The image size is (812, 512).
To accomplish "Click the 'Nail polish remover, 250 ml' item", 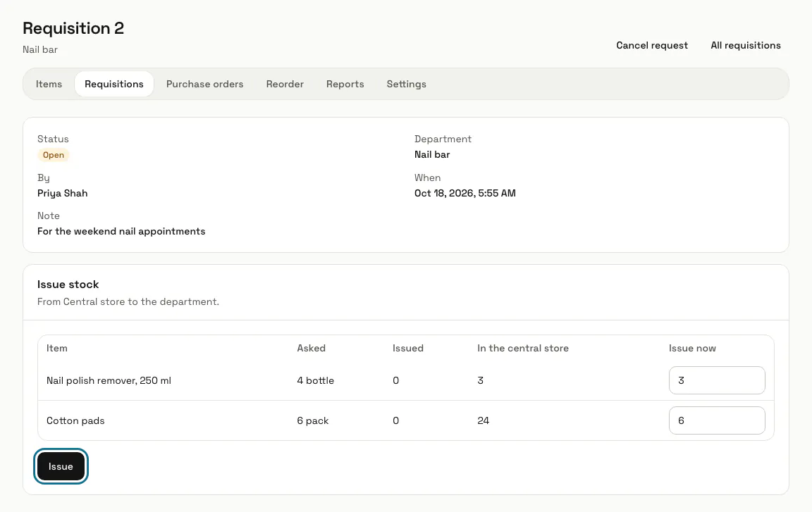I will coord(109,380).
